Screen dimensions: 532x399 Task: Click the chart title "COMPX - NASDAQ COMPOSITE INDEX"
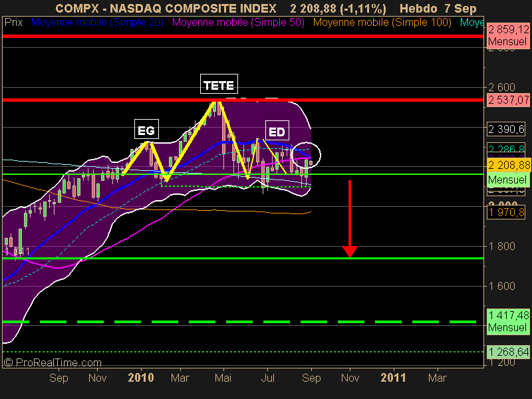click(166, 8)
